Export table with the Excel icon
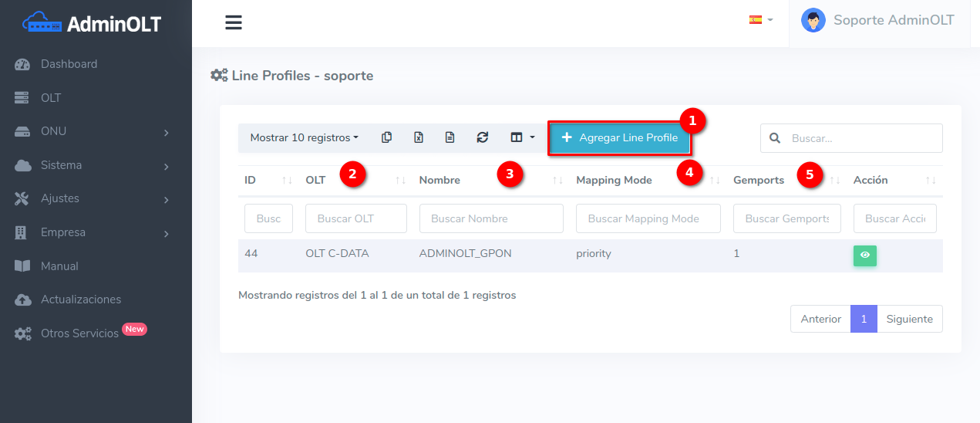Viewport: 980px width, 423px height. tap(419, 137)
